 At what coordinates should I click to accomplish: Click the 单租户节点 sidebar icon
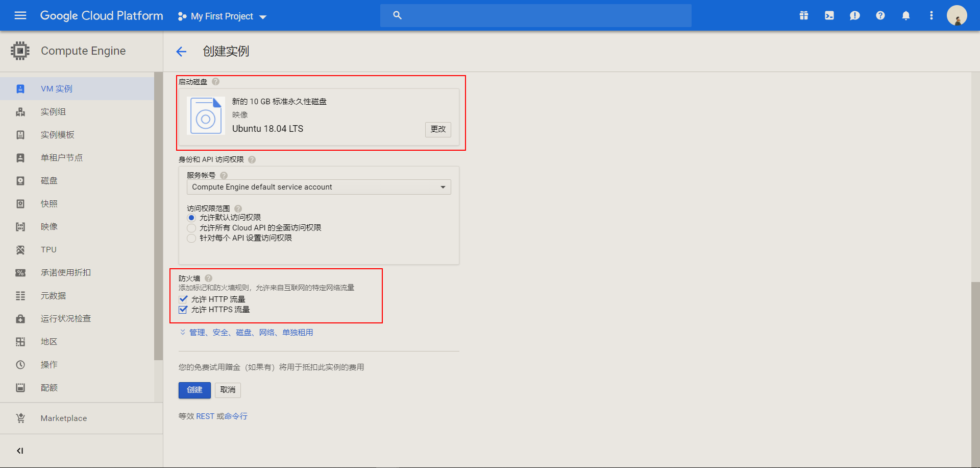[20, 158]
